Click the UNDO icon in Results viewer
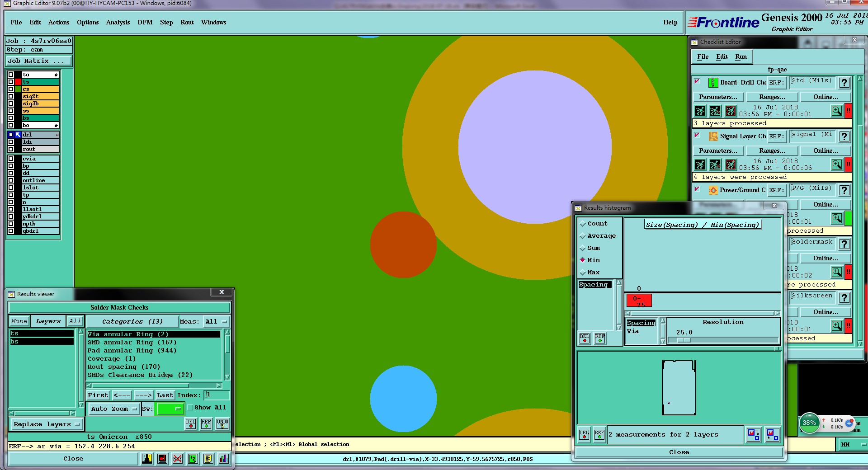The image size is (868, 470). (222, 424)
